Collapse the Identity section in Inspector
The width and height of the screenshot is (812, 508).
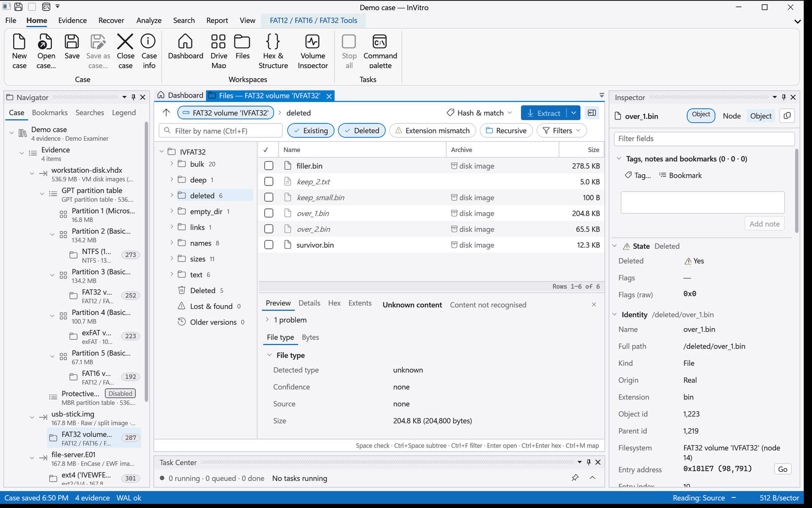(x=615, y=314)
